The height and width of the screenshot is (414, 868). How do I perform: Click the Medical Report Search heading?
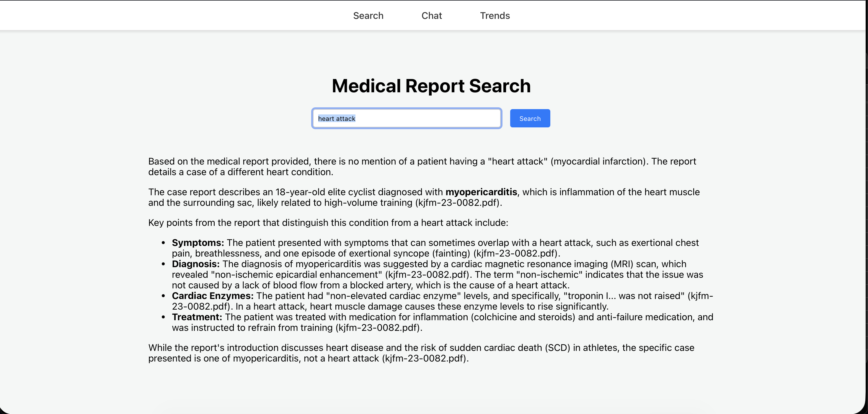pyautogui.click(x=431, y=86)
